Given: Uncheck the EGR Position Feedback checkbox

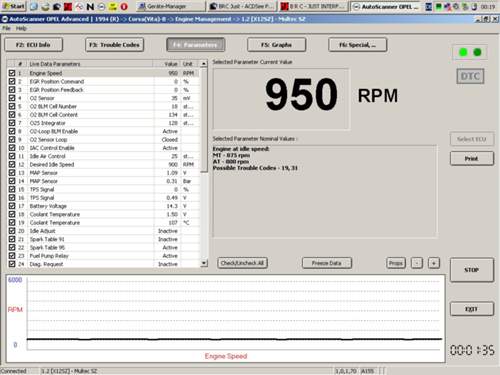Looking at the screenshot, I should [12, 90].
